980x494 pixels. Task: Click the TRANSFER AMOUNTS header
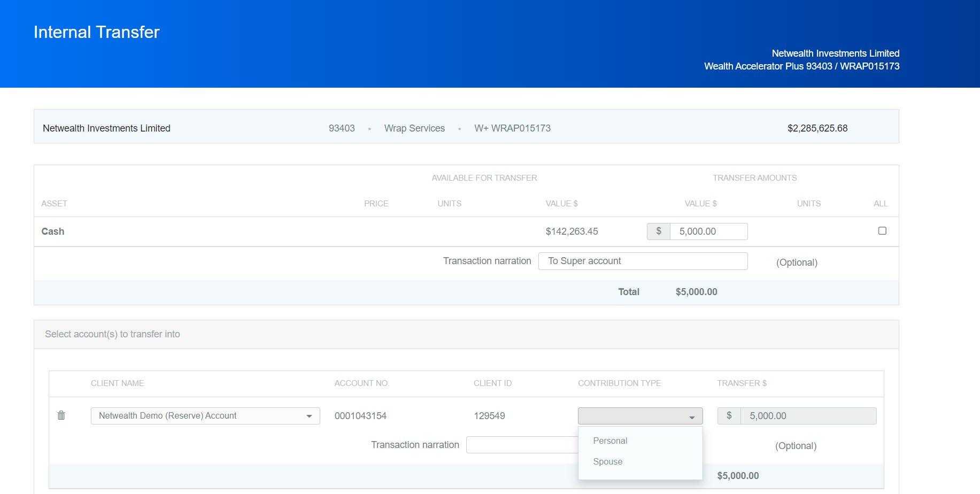[x=754, y=178]
